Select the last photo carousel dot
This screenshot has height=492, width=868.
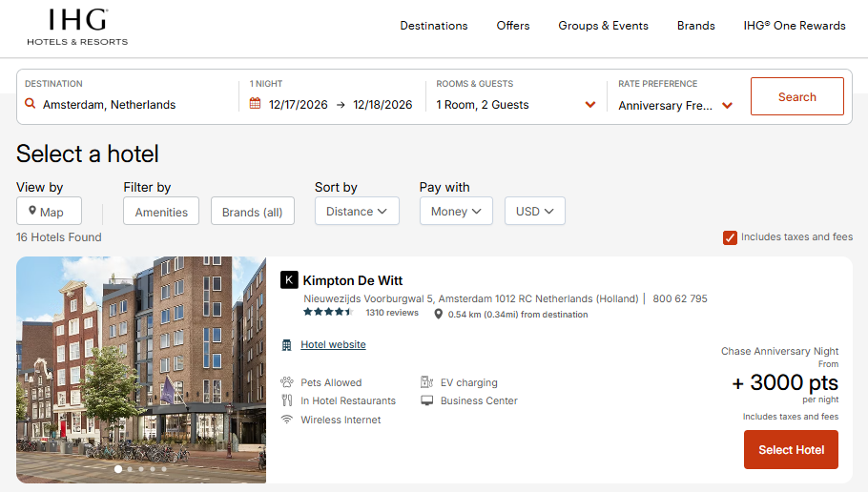(x=164, y=469)
